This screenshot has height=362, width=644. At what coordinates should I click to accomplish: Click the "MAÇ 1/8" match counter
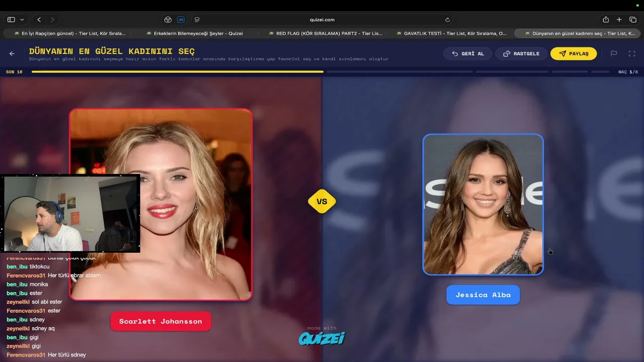628,72
